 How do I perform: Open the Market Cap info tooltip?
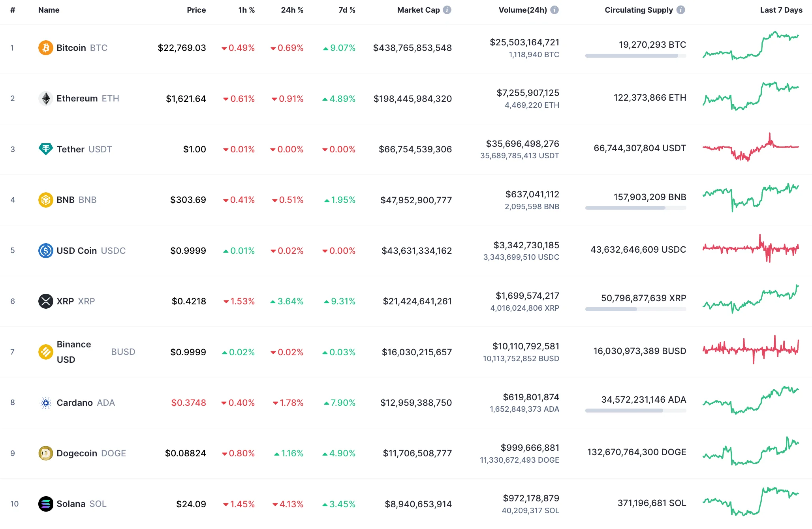pos(447,10)
